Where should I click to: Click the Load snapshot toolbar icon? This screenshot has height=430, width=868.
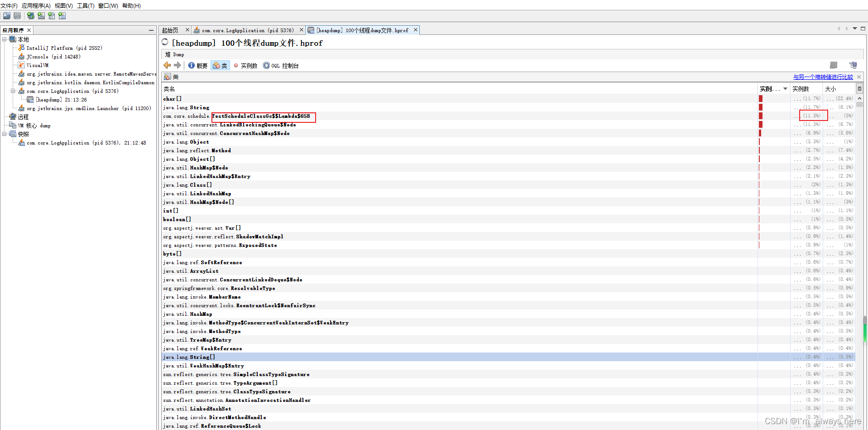[x=7, y=16]
